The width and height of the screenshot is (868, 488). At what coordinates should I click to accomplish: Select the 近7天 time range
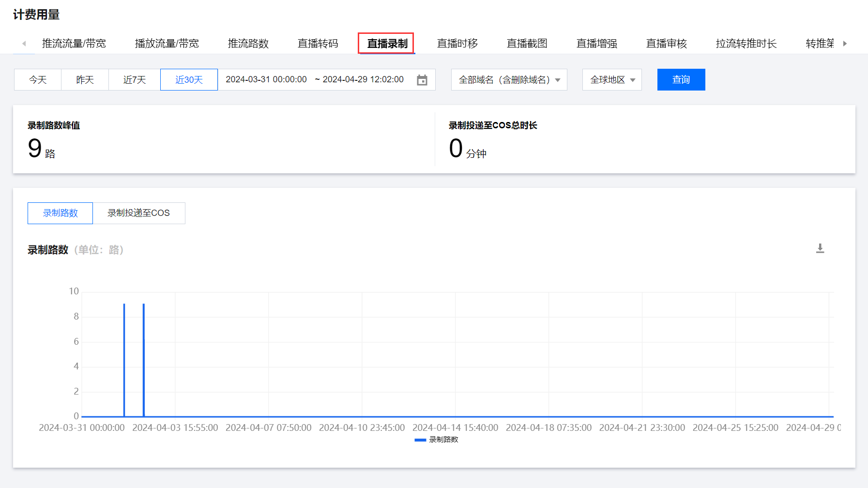coord(135,80)
